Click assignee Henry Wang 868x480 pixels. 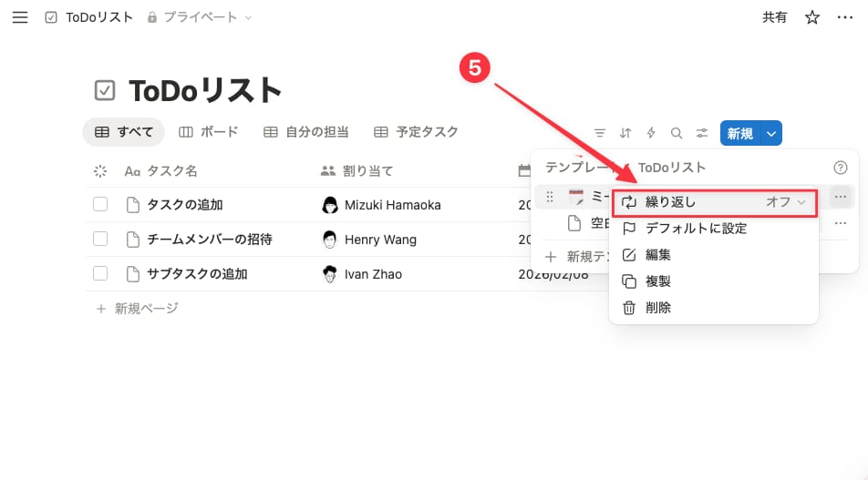click(x=380, y=240)
